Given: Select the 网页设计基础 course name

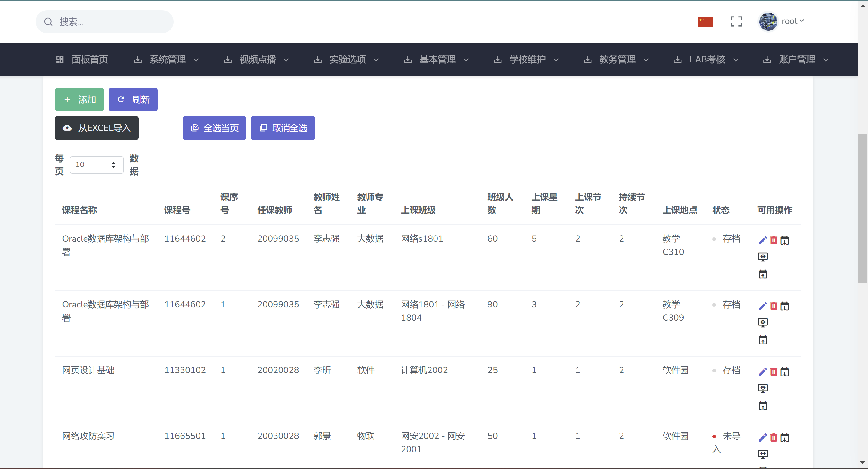Looking at the screenshot, I should (x=88, y=370).
